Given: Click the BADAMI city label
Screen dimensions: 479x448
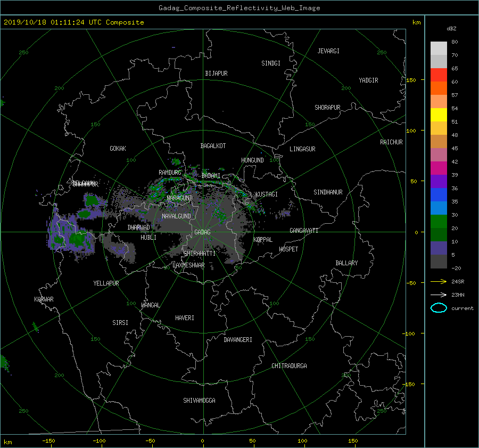Looking at the screenshot, I should (211, 176).
